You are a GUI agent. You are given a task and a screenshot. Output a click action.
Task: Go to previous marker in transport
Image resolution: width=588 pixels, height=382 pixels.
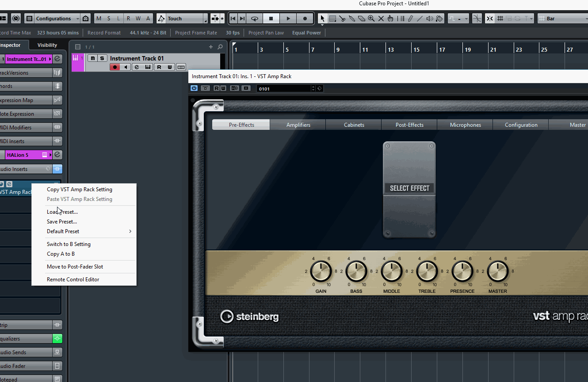[233, 19]
